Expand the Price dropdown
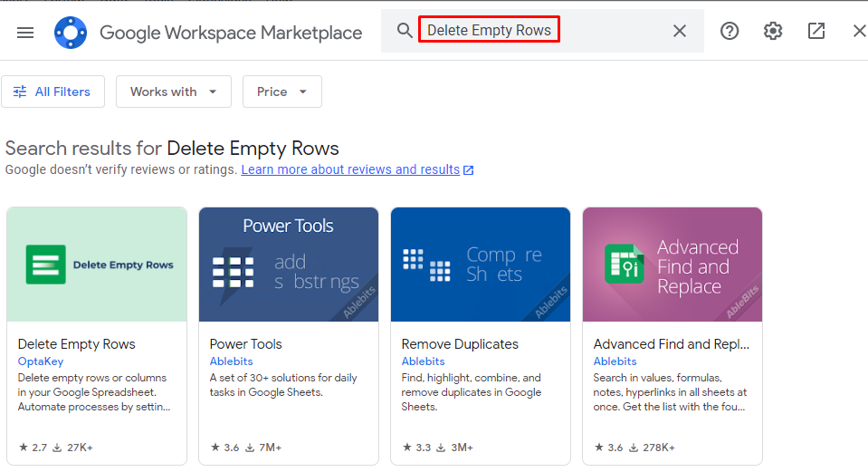 [281, 92]
